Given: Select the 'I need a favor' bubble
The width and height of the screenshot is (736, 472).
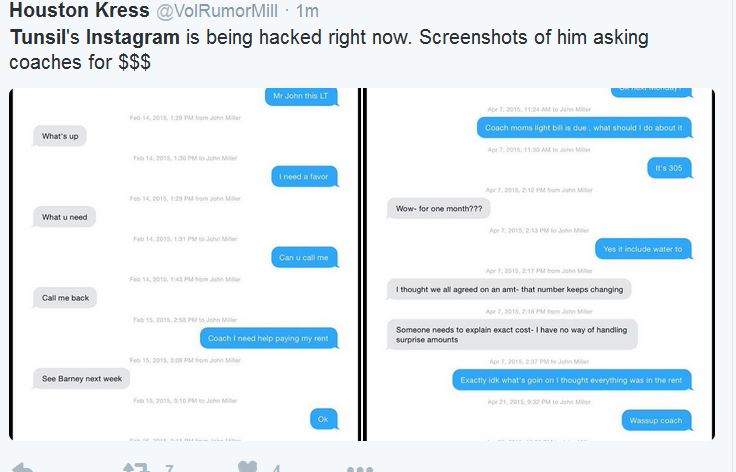Looking at the screenshot, I should [304, 177].
